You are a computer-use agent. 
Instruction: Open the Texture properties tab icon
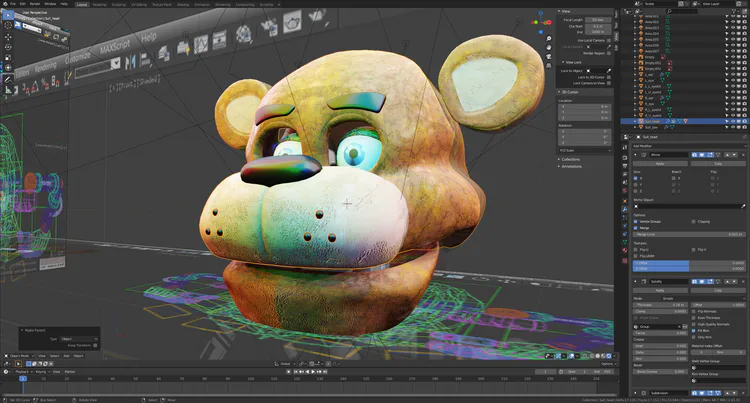625,261
